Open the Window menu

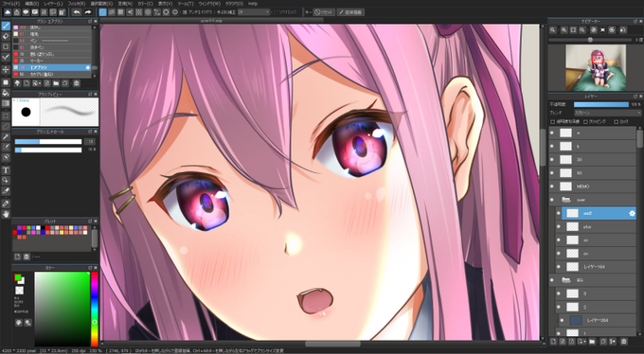point(209,3)
